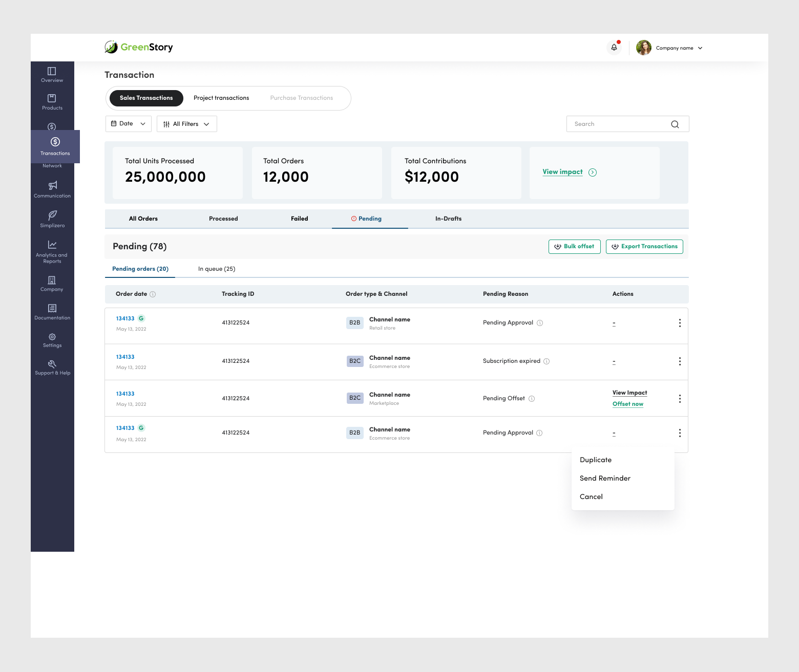Image resolution: width=799 pixels, height=672 pixels.
Task: Choose Send Reminder from the menu
Action: 605,478
